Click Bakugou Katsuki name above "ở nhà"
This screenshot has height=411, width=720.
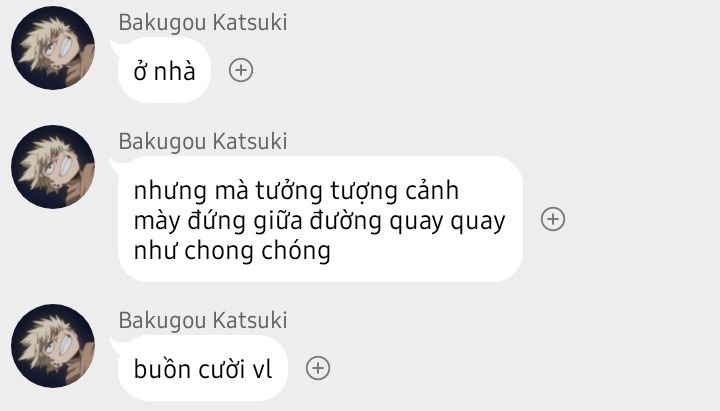[x=203, y=23]
